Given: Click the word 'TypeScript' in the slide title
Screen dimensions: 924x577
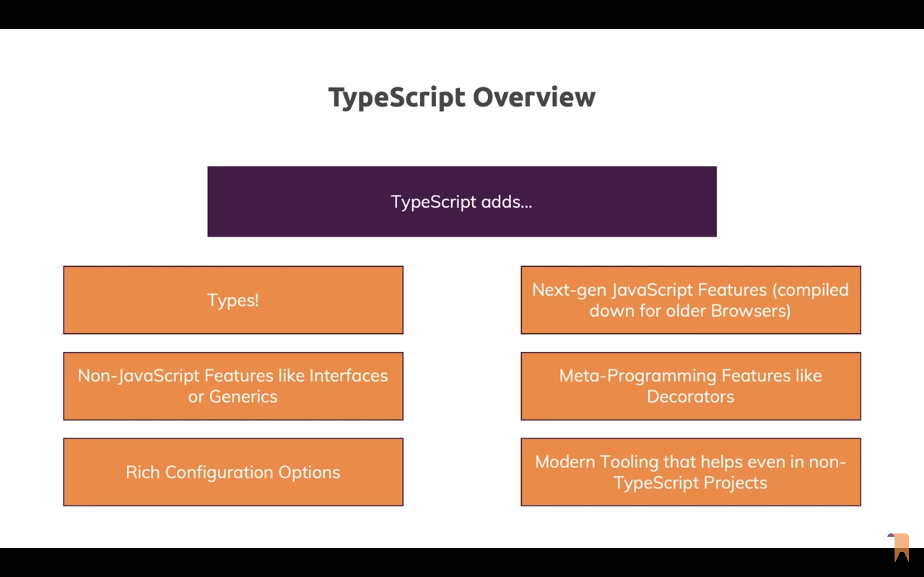Looking at the screenshot, I should tap(397, 97).
